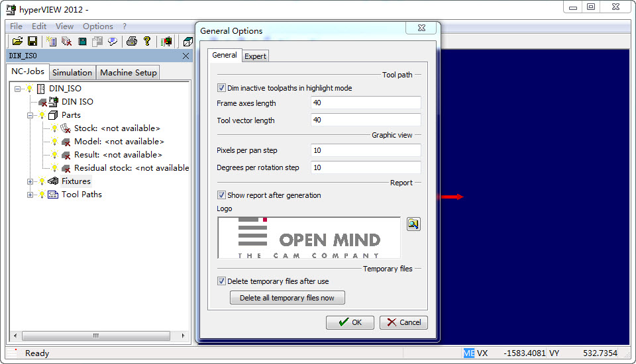The width and height of the screenshot is (636, 364).
Task: Select the NC-Jobs tab
Action: (x=28, y=71)
